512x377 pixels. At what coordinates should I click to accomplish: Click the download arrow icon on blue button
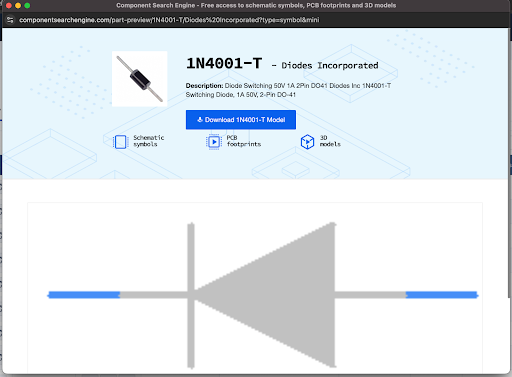click(200, 120)
